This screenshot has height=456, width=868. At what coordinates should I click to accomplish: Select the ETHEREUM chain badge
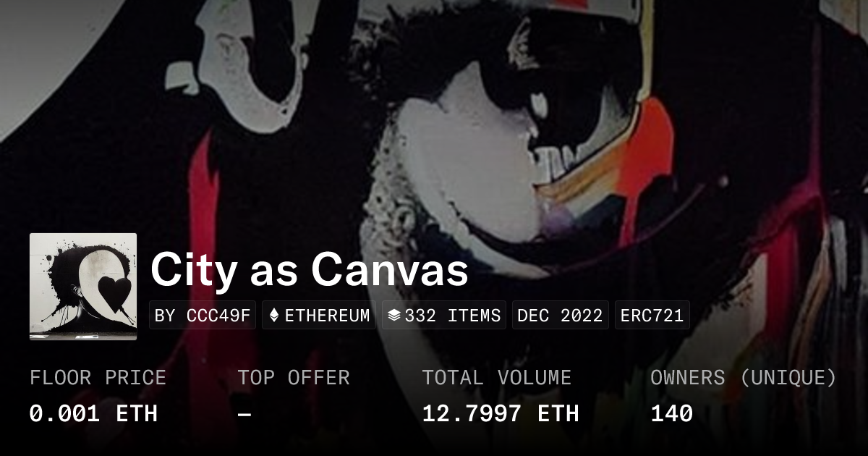[x=319, y=316]
